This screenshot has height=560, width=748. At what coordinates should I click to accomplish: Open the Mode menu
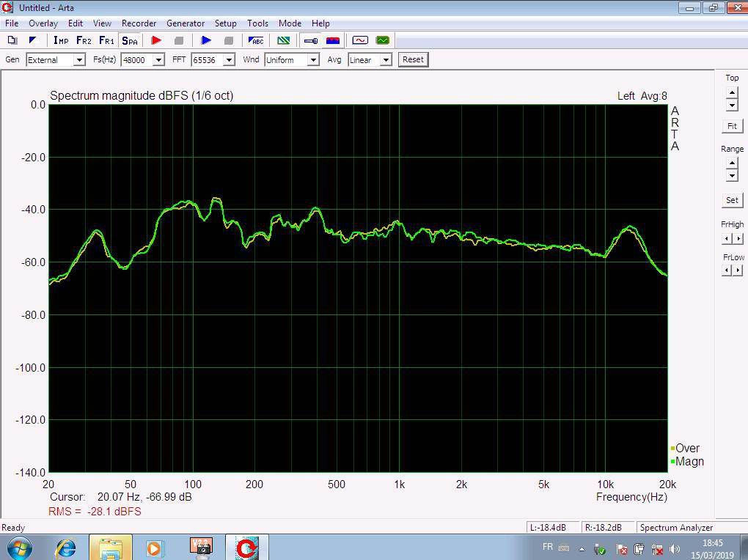click(290, 23)
